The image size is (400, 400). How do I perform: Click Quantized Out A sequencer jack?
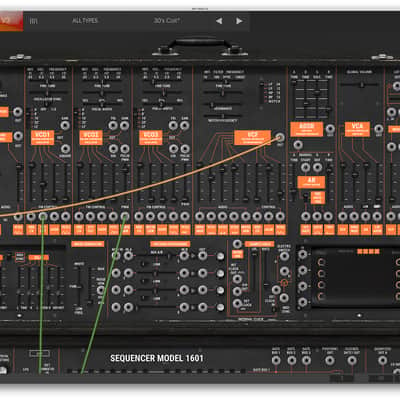point(382,360)
